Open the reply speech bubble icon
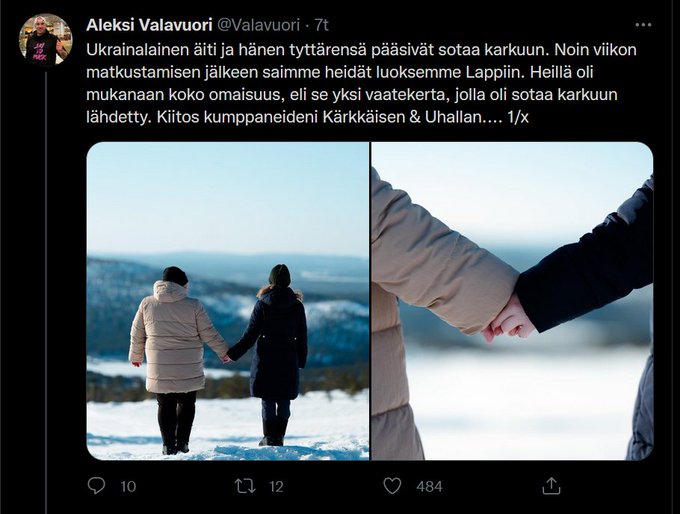The height and width of the screenshot is (514, 680). pos(96,486)
